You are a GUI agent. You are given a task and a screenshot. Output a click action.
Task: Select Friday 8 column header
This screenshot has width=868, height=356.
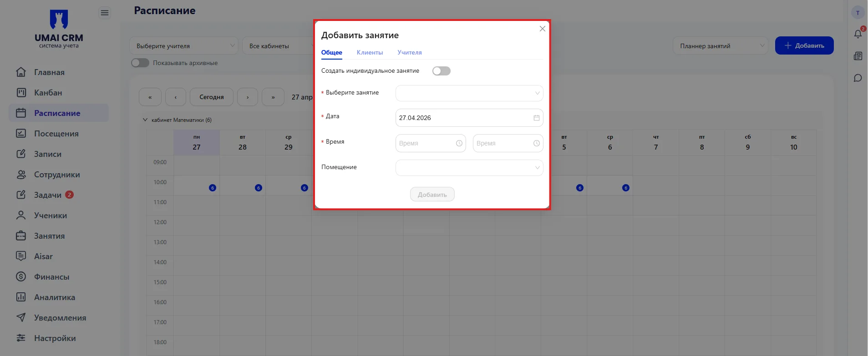(702, 142)
